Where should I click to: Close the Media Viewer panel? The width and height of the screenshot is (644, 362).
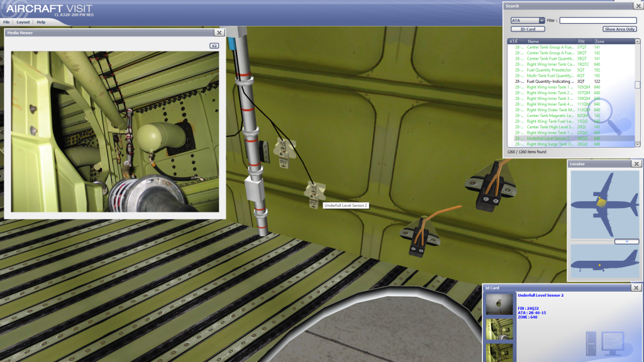tap(219, 33)
